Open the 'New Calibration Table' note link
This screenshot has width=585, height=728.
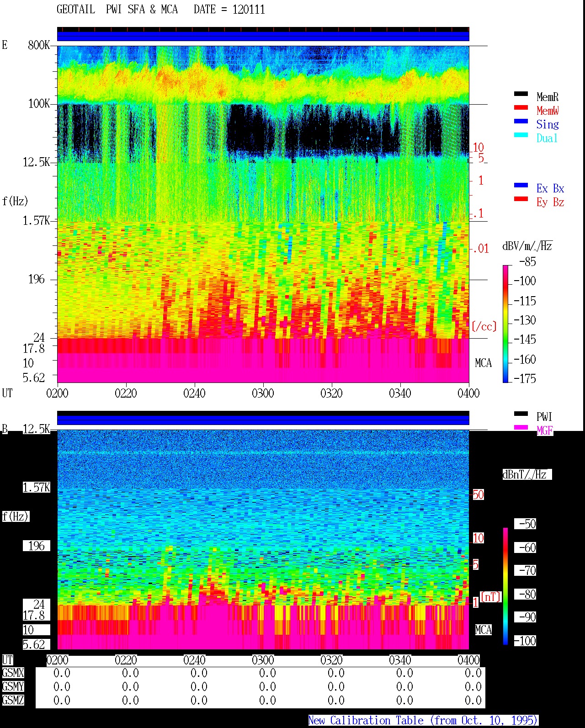pyautogui.click(x=423, y=720)
